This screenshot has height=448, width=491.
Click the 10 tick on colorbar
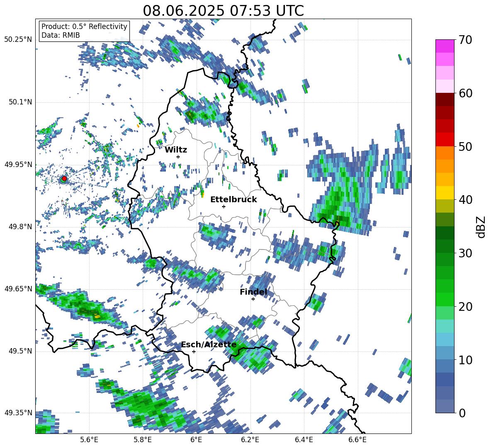coord(465,360)
